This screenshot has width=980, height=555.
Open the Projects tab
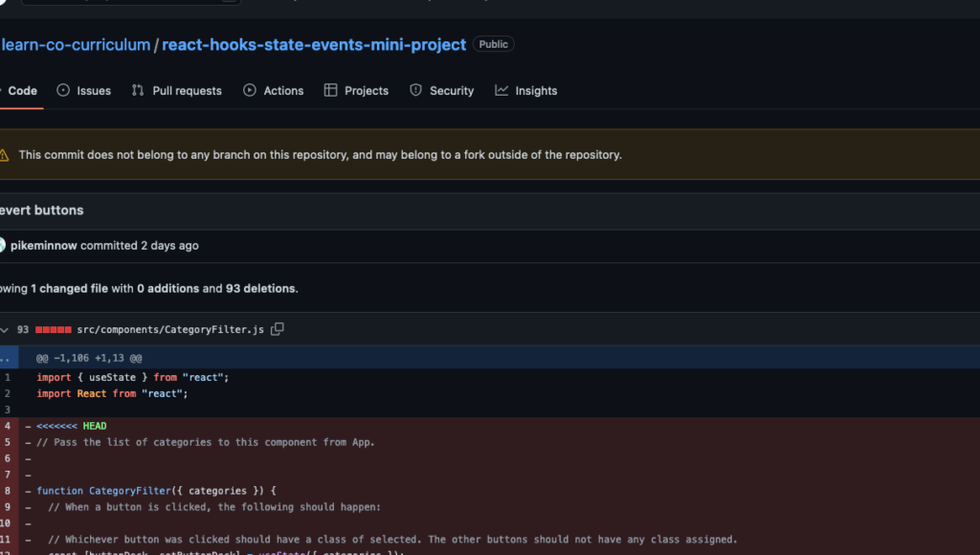point(356,91)
